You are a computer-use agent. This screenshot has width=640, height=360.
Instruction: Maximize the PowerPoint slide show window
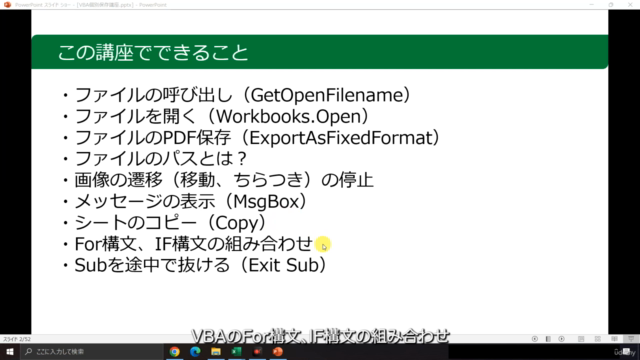(x=611, y=4)
